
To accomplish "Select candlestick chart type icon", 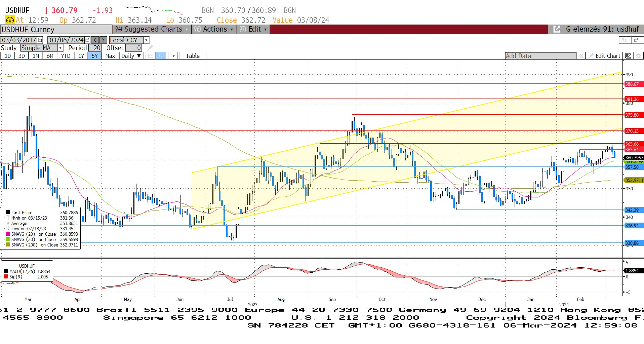I will [x=161, y=56].
